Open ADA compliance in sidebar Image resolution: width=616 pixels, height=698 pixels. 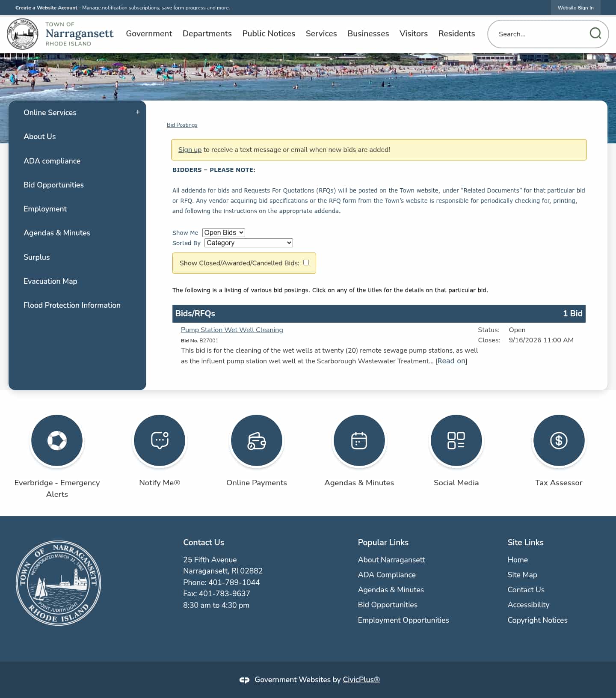point(52,161)
